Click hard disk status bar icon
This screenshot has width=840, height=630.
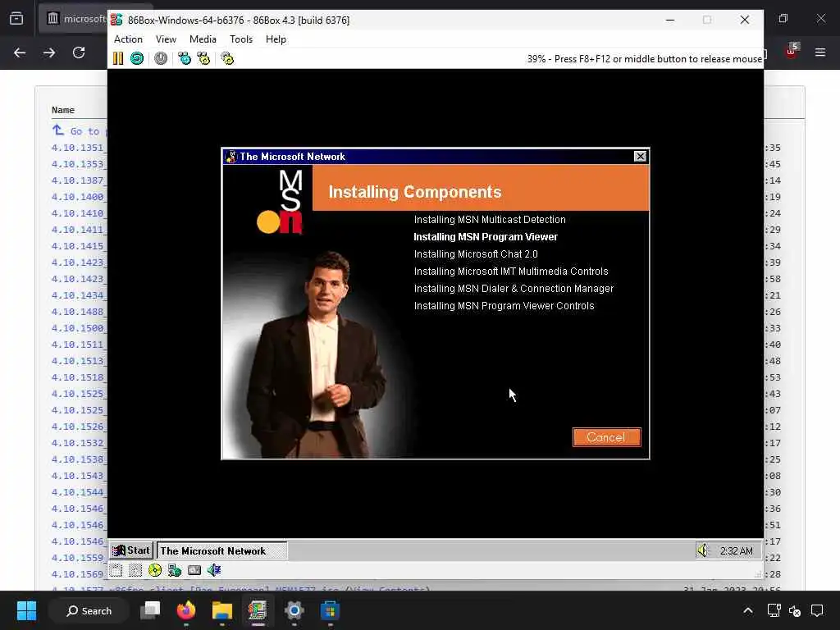click(194, 571)
